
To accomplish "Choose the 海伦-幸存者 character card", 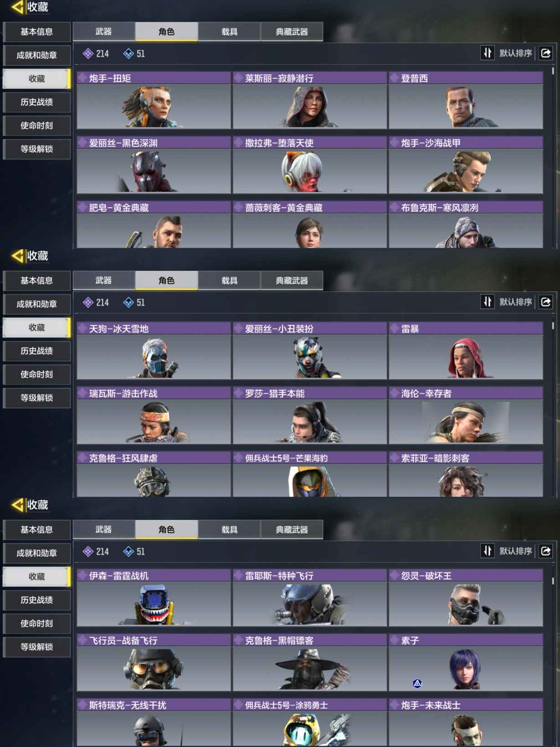I will pyautogui.click(x=466, y=415).
